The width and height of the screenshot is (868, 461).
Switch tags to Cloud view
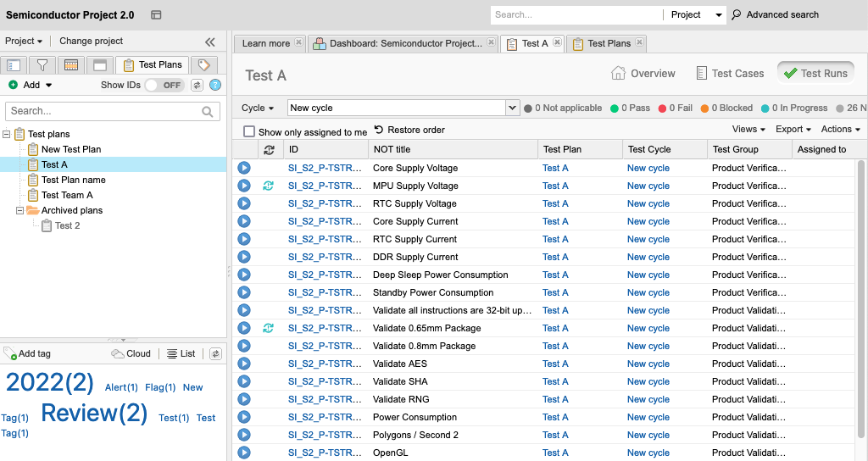tap(131, 353)
